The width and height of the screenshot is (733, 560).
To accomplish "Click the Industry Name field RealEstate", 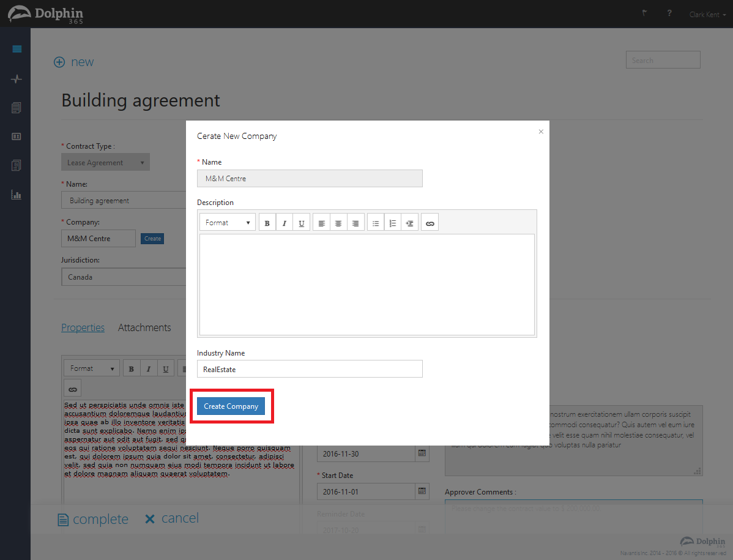I will point(310,369).
